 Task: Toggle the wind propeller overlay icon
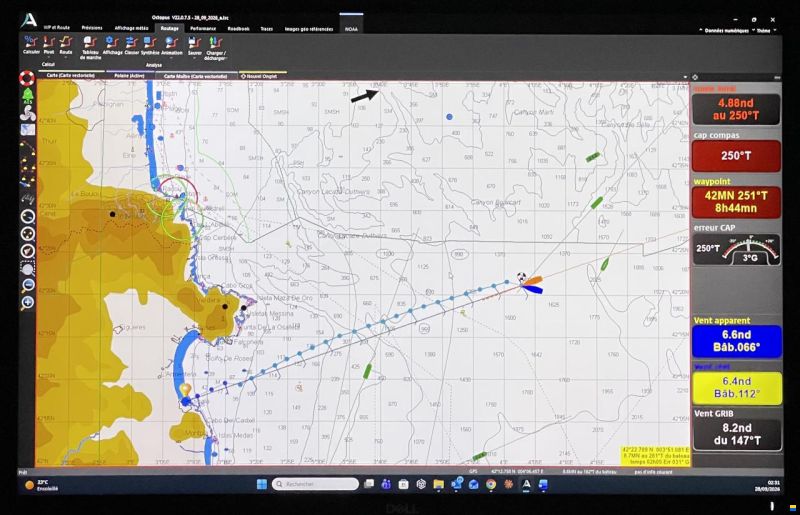click(x=27, y=113)
